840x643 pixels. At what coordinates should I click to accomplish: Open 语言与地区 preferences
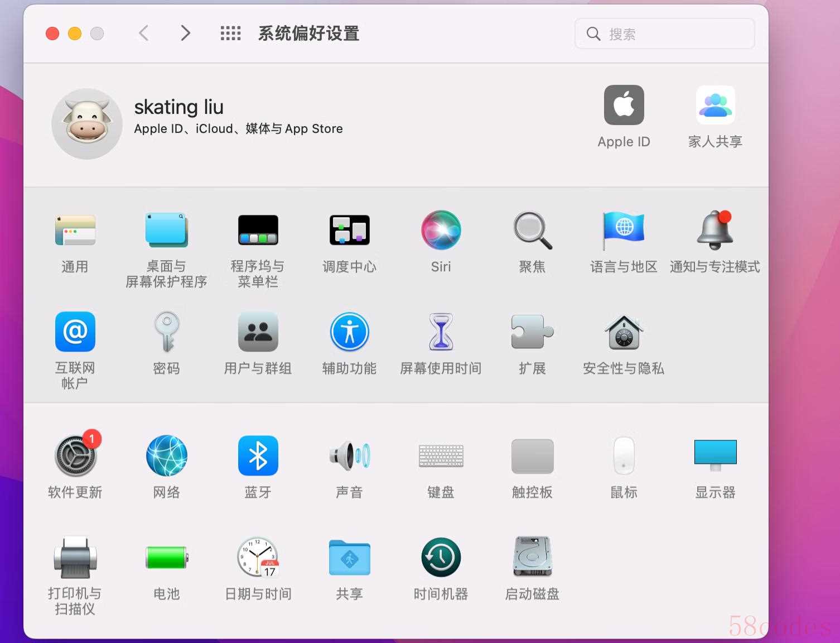pos(624,230)
